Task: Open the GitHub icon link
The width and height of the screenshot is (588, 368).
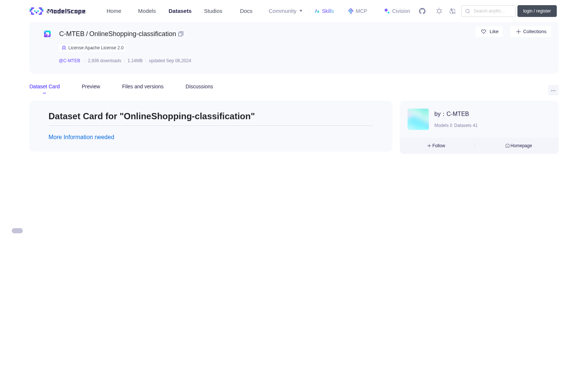Action: click(x=422, y=11)
